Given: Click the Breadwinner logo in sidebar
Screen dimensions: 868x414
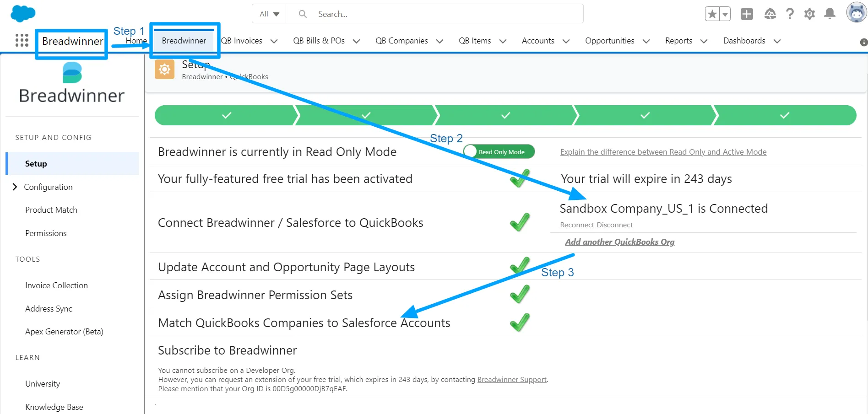Looking at the screenshot, I should point(72,83).
